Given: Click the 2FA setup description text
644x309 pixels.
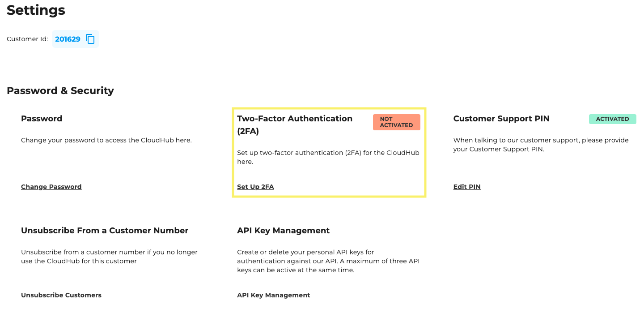Looking at the screenshot, I should pyautogui.click(x=328, y=157).
